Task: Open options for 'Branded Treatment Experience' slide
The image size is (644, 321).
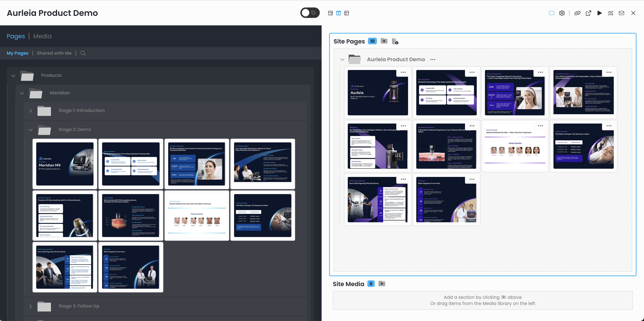Action: tap(472, 126)
